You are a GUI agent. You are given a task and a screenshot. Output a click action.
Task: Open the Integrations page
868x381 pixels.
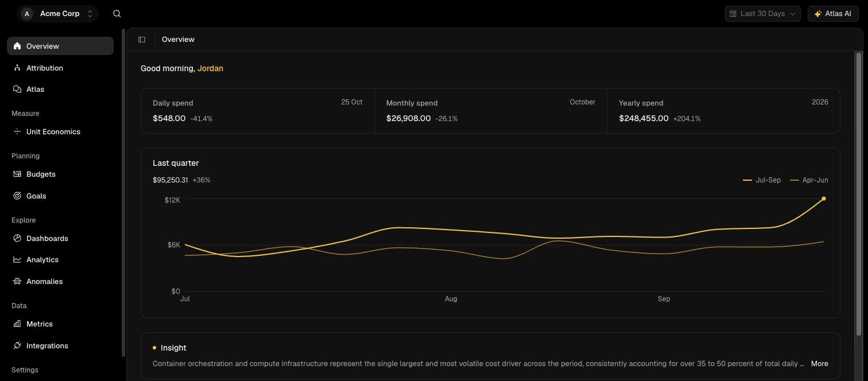tap(60, 345)
